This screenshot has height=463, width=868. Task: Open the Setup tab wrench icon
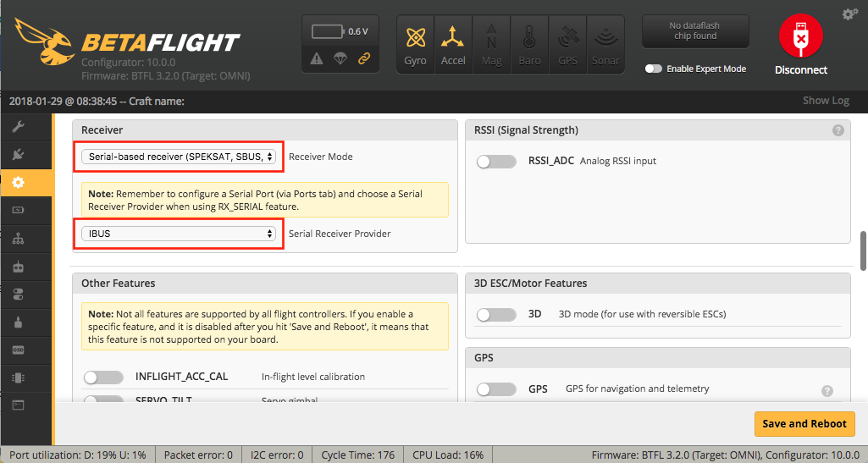point(19,127)
